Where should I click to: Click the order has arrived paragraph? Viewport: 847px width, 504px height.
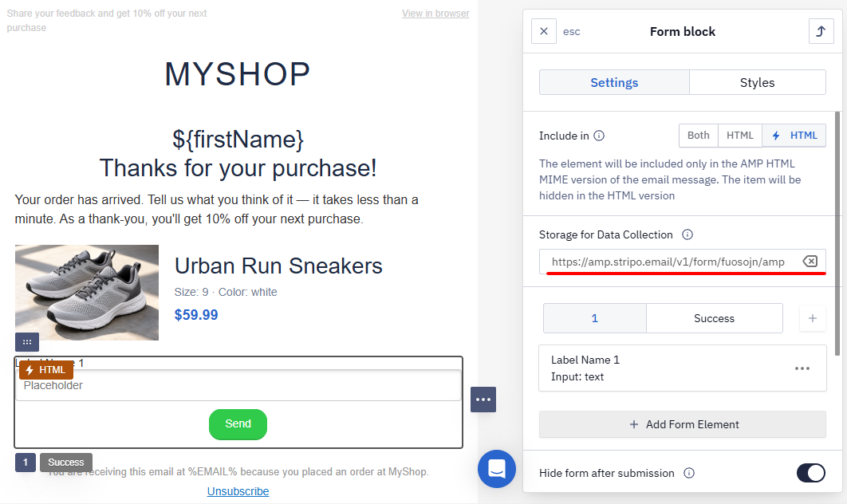[x=217, y=209]
